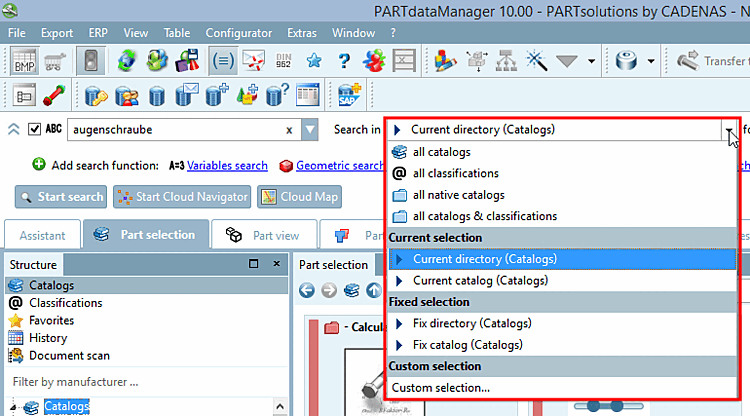Open the File menu

pos(17,33)
